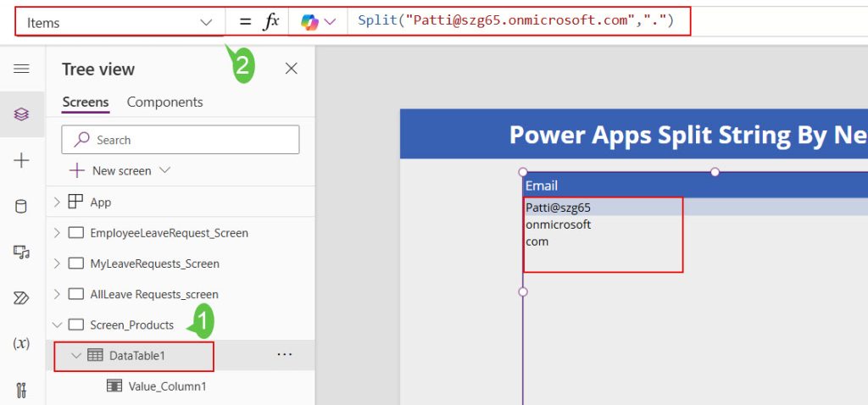Click the Insert plus icon in left rail
This screenshot has height=405, width=868.
[x=21, y=161]
